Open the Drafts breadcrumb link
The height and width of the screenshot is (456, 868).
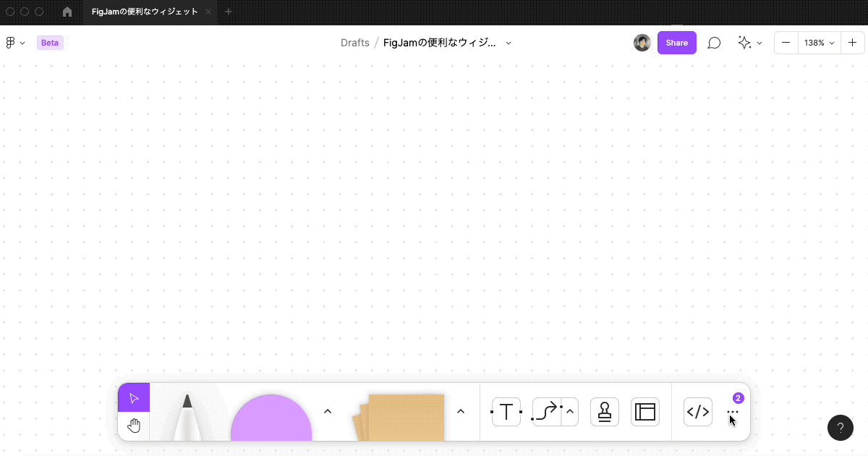355,42
